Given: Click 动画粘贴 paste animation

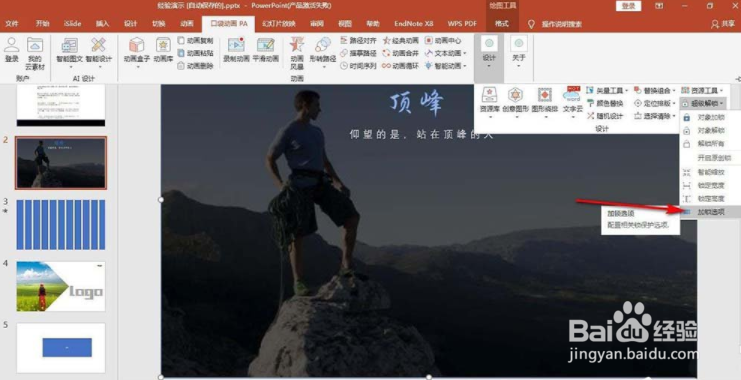Looking at the screenshot, I should click(x=195, y=53).
